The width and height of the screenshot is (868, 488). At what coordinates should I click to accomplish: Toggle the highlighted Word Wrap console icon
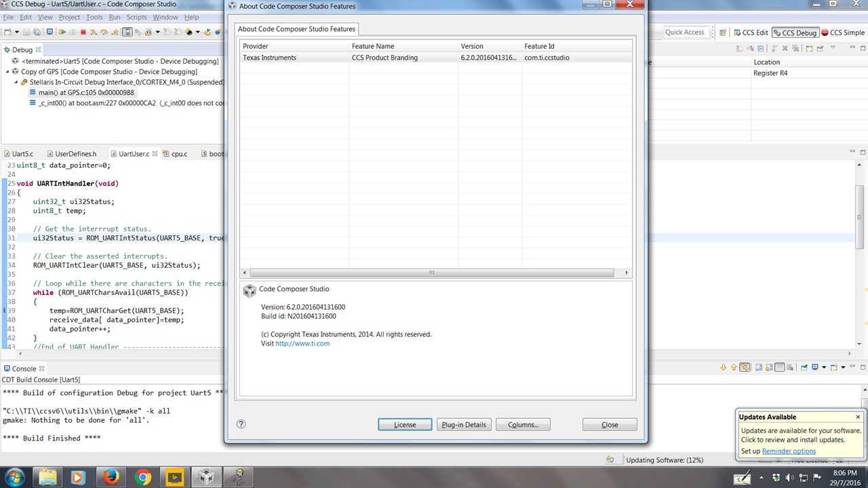[780, 367]
